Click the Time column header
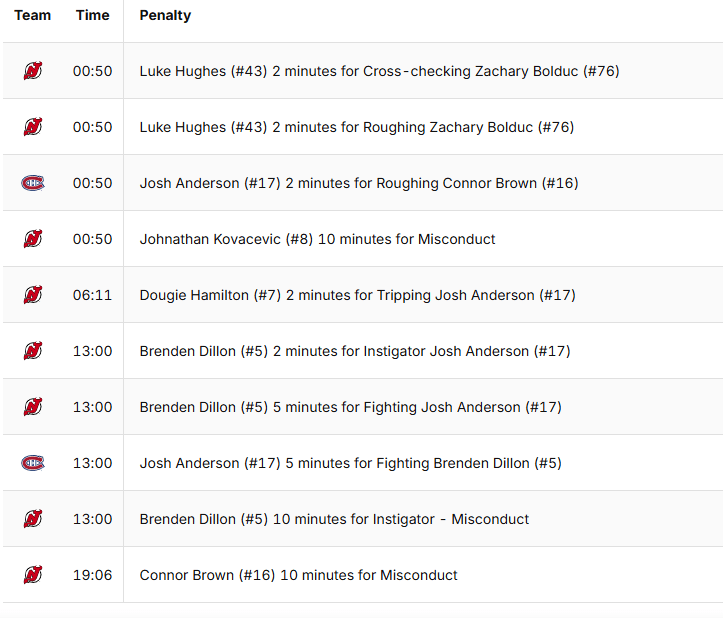This screenshot has height=618, width=723. [92, 15]
